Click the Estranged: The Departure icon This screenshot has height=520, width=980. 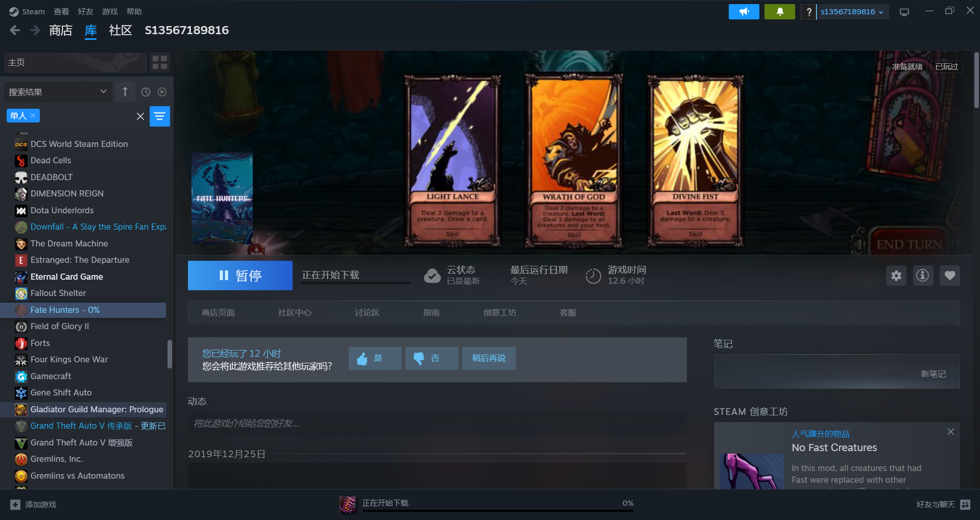[x=21, y=260]
